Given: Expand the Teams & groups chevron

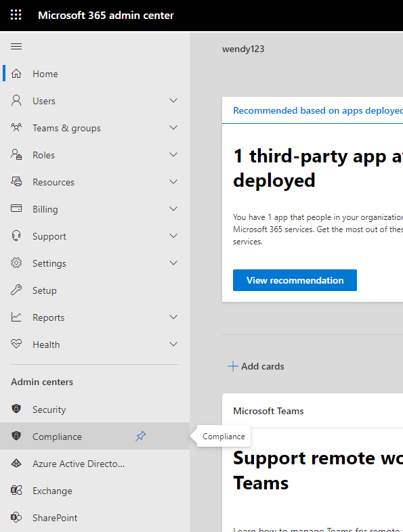Looking at the screenshot, I should click(x=173, y=127).
